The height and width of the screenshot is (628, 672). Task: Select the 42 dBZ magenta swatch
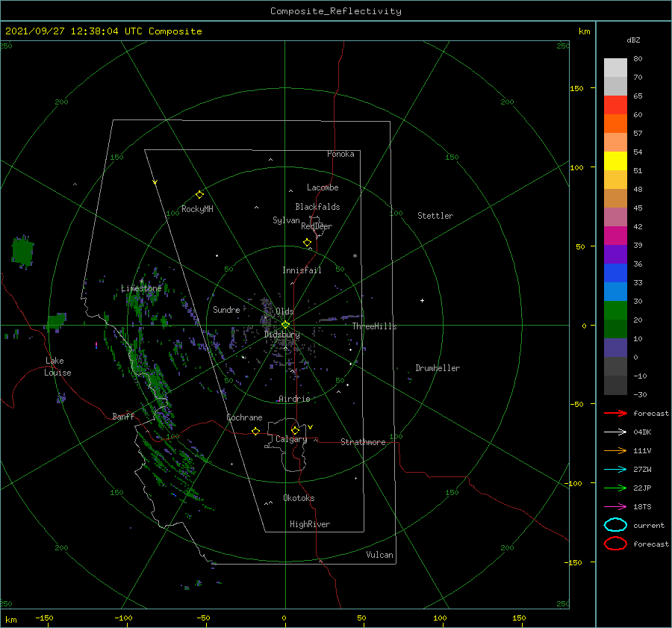coord(615,236)
